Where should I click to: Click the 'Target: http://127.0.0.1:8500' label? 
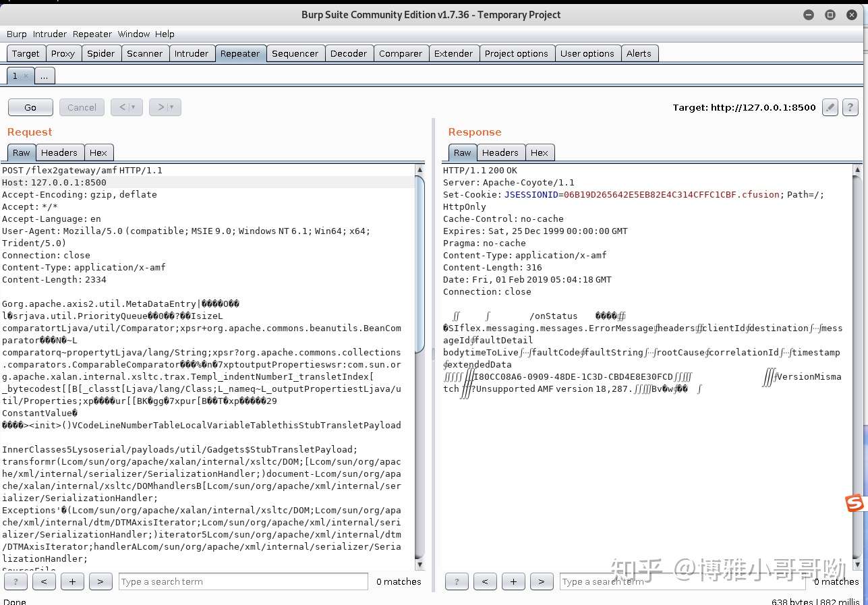744,107
